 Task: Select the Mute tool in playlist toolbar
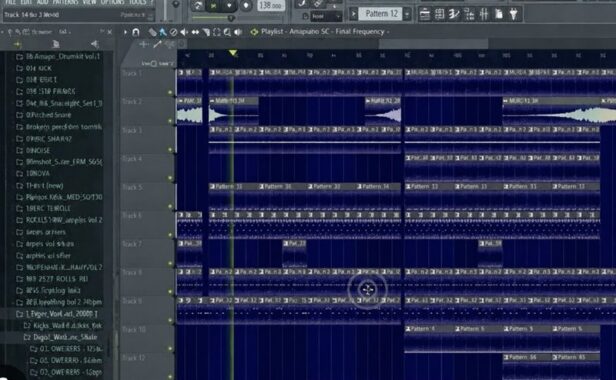(184, 32)
